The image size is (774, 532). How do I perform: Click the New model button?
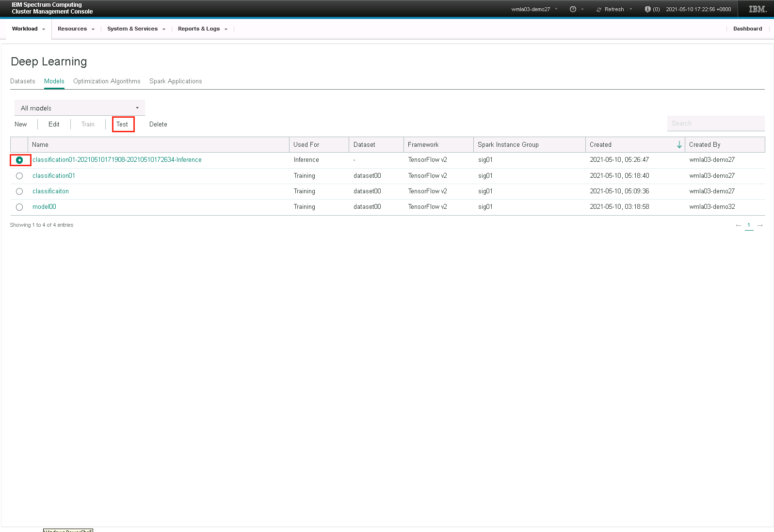[x=21, y=124]
